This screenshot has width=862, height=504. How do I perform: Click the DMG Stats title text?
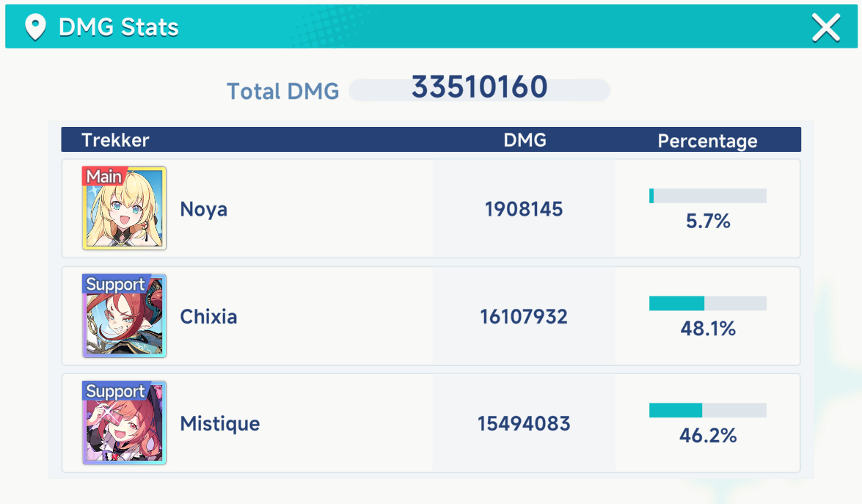pyautogui.click(x=119, y=27)
